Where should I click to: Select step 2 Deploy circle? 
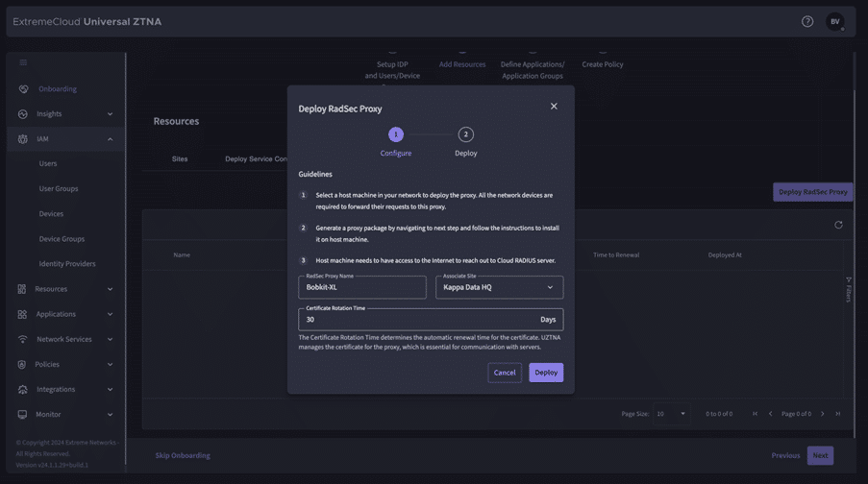465,134
